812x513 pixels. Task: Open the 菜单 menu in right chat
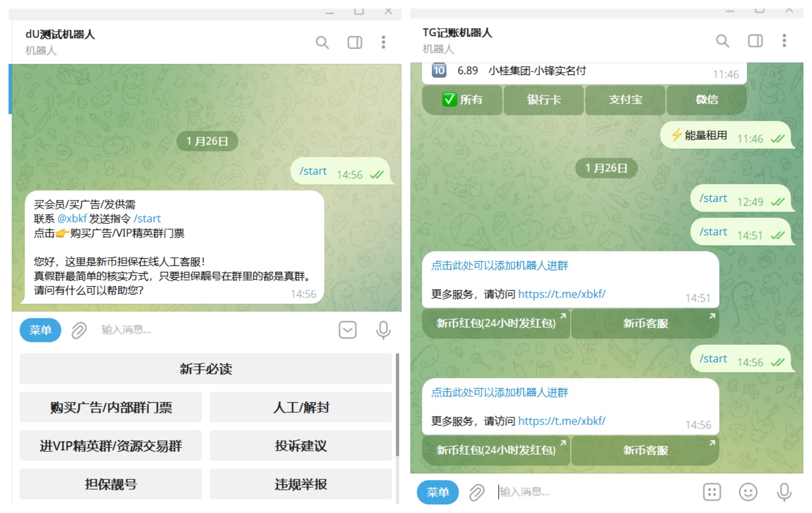(x=438, y=492)
